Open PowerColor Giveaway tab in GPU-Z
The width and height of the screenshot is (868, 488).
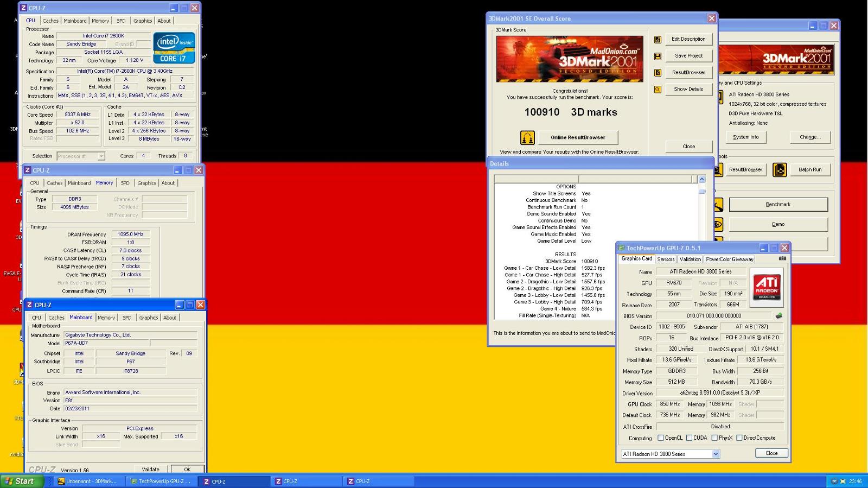point(730,259)
